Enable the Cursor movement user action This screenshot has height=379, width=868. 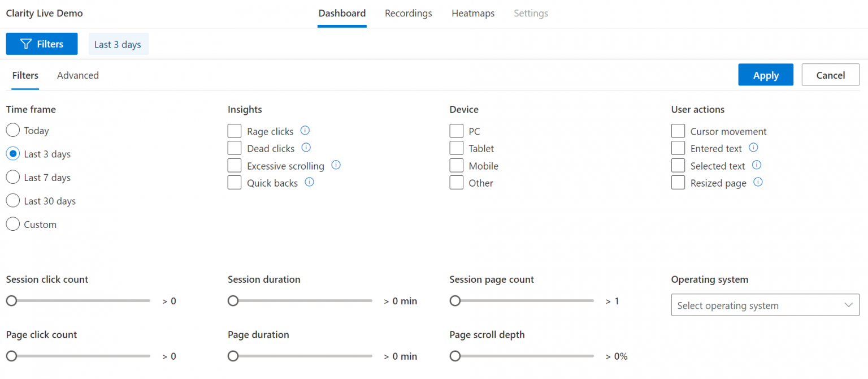tap(678, 131)
